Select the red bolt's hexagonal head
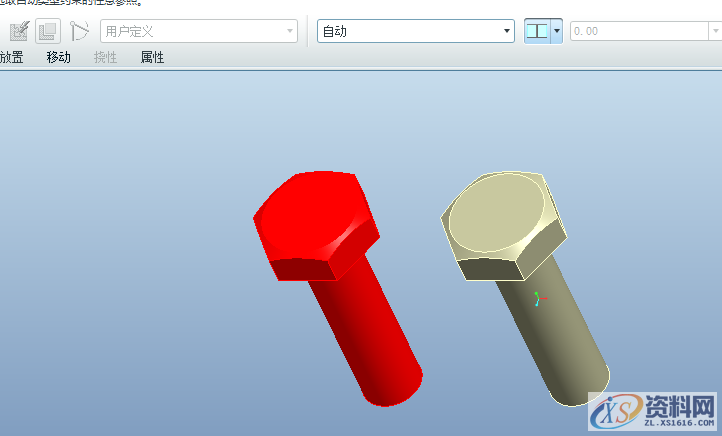The image size is (722, 436). 310,215
